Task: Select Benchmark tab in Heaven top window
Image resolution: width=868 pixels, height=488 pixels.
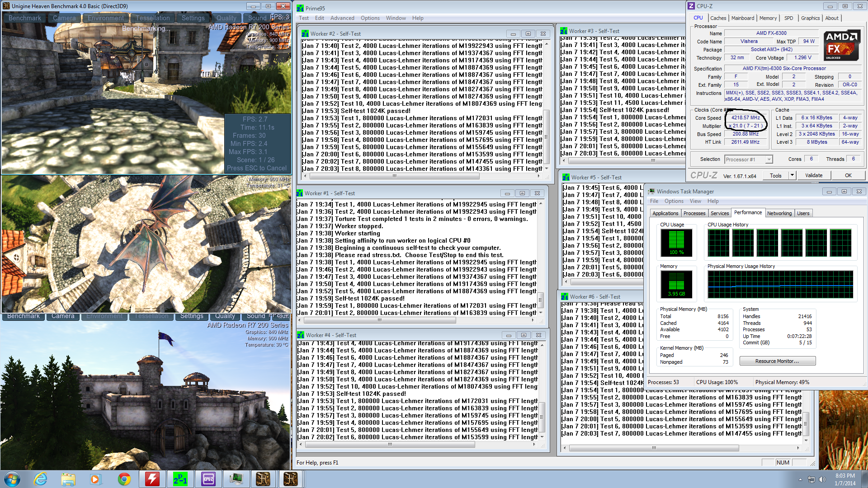Action: click(25, 18)
